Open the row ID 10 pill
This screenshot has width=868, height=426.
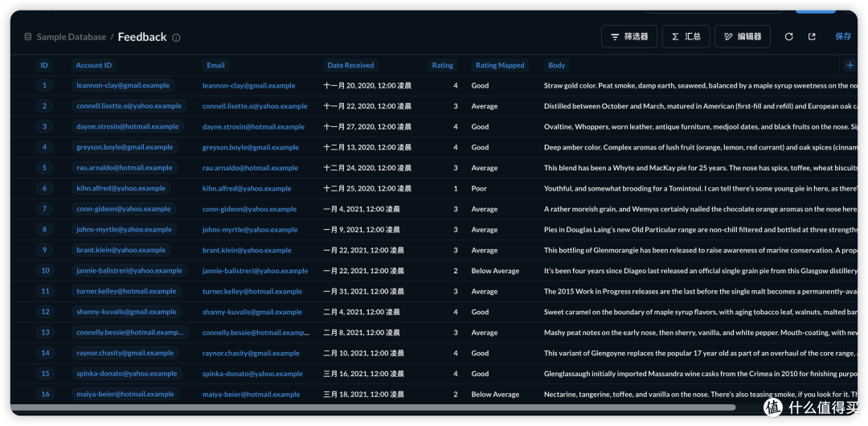(x=45, y=271)
